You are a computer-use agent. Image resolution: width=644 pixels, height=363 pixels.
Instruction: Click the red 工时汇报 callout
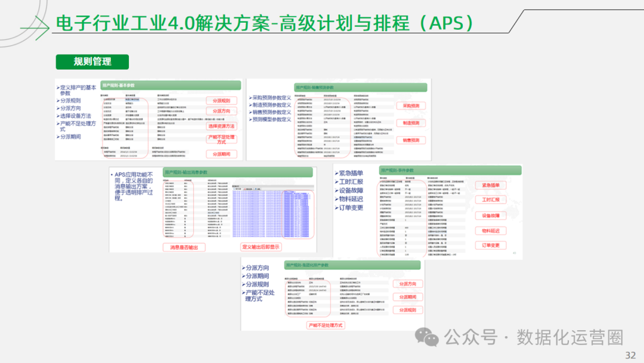pos(491,200)
